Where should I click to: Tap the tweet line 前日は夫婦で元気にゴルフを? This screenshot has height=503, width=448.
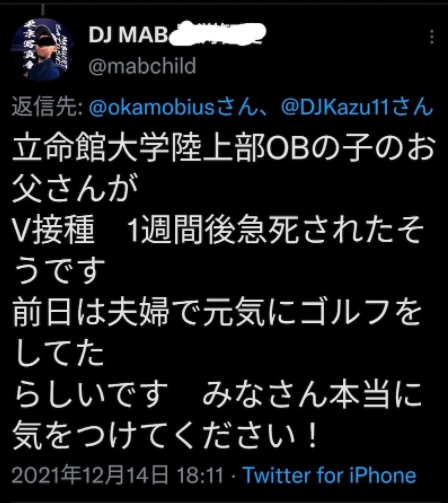pos(217,312)
